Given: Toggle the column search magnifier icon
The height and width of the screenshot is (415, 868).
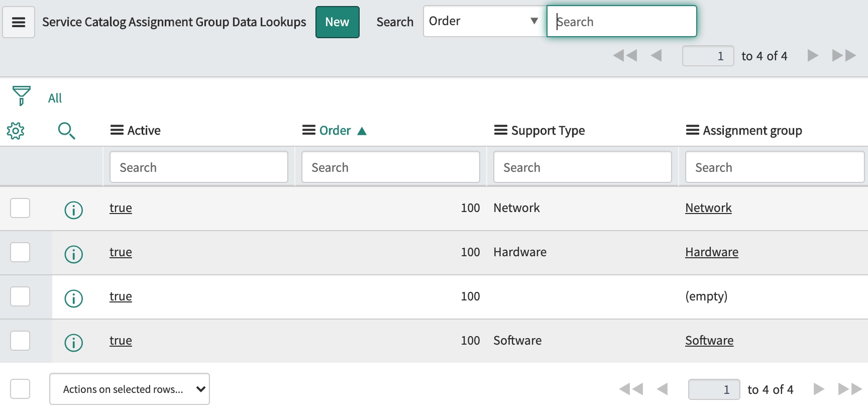Looking at the screenshot, I should tap(66, 131).
